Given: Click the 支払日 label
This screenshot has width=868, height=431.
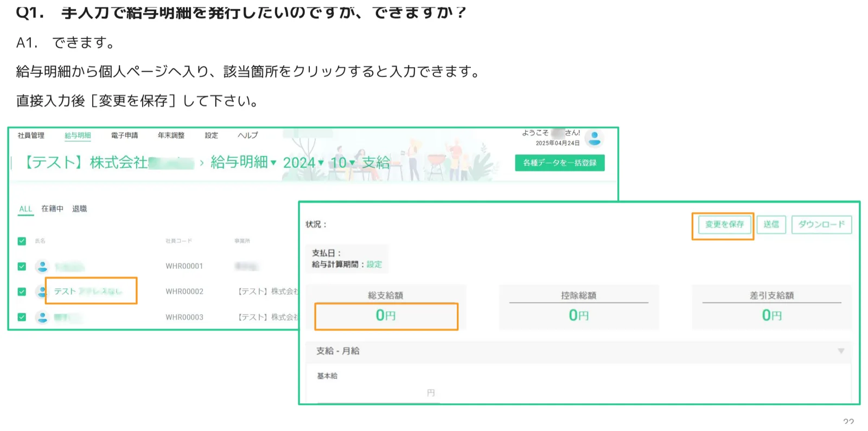Looking at the screenshot, I should [326, 253].
